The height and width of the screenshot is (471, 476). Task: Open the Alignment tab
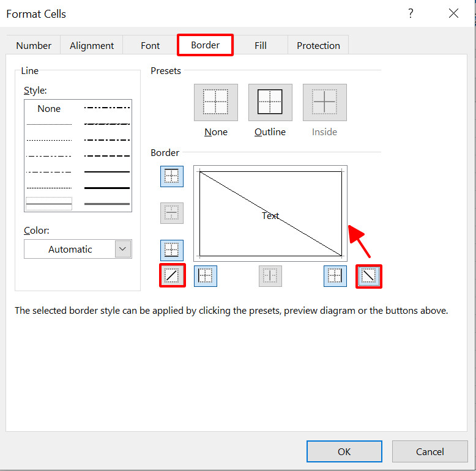coord(92,45)
